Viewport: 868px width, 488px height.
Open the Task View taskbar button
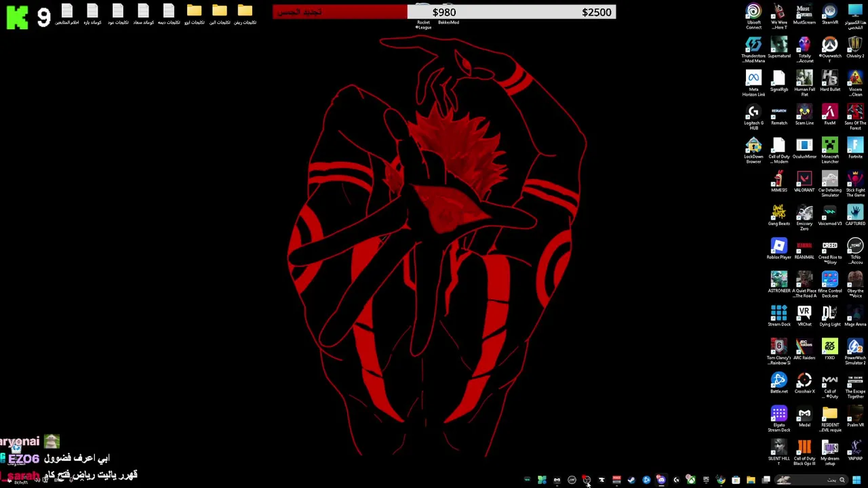tap(766, 480)
